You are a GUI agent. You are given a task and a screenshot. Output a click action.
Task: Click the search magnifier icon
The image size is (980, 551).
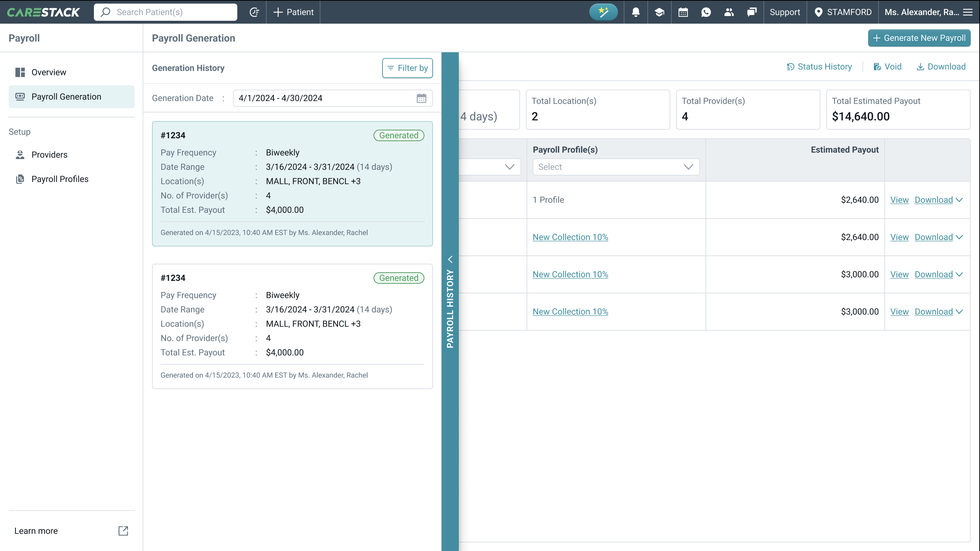[x=105, y=12]
